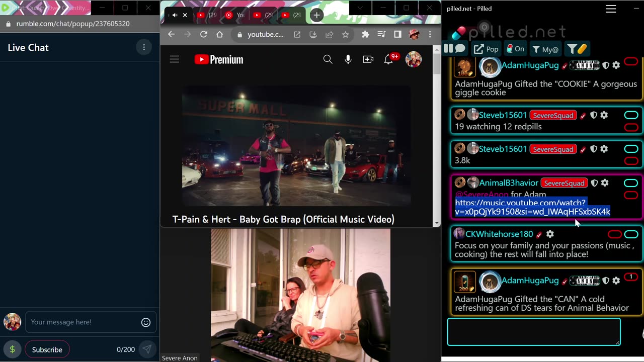The image size is (644, 362).
Task: Open Chrome tab search chevron
Action: pyautogui.click(x=360, y=8)
